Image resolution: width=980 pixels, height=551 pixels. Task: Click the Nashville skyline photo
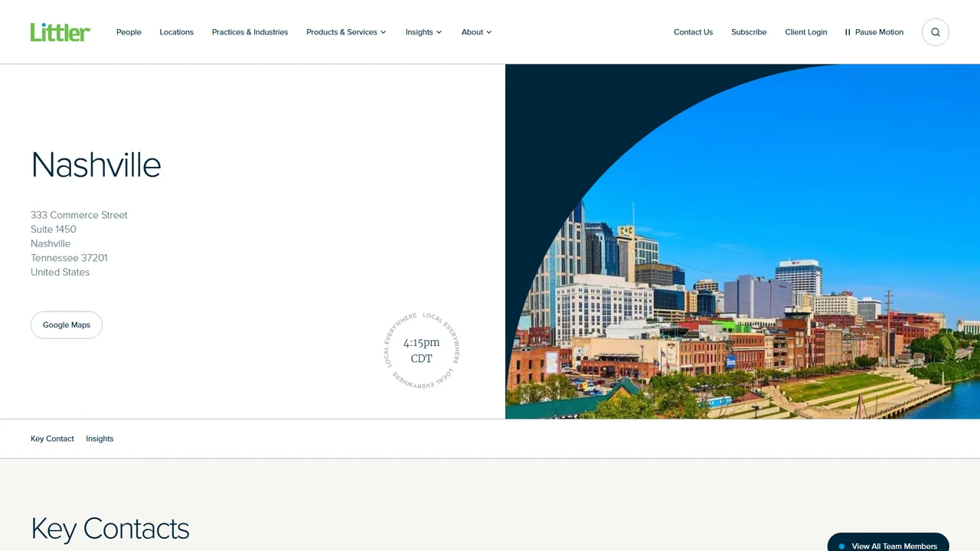743,241
